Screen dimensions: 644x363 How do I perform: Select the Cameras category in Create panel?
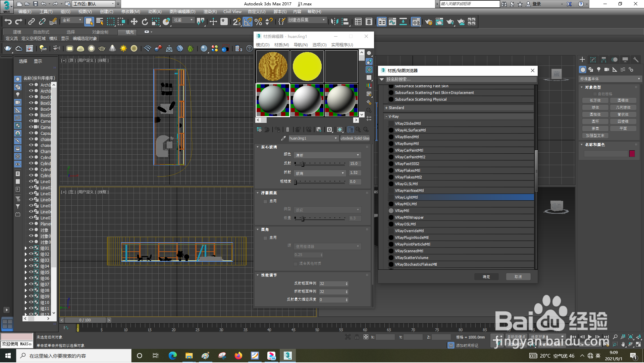click(x=607, y=69)
